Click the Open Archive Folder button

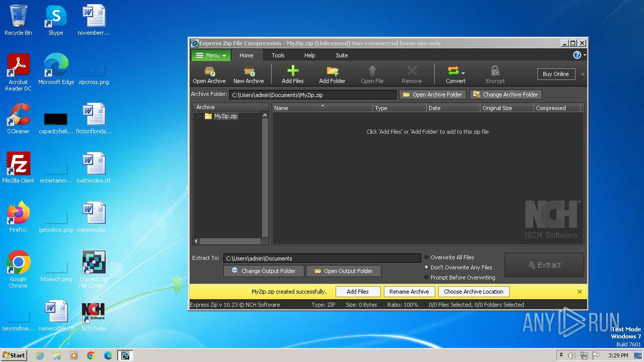pyautogui.click(x=433, y=95)
